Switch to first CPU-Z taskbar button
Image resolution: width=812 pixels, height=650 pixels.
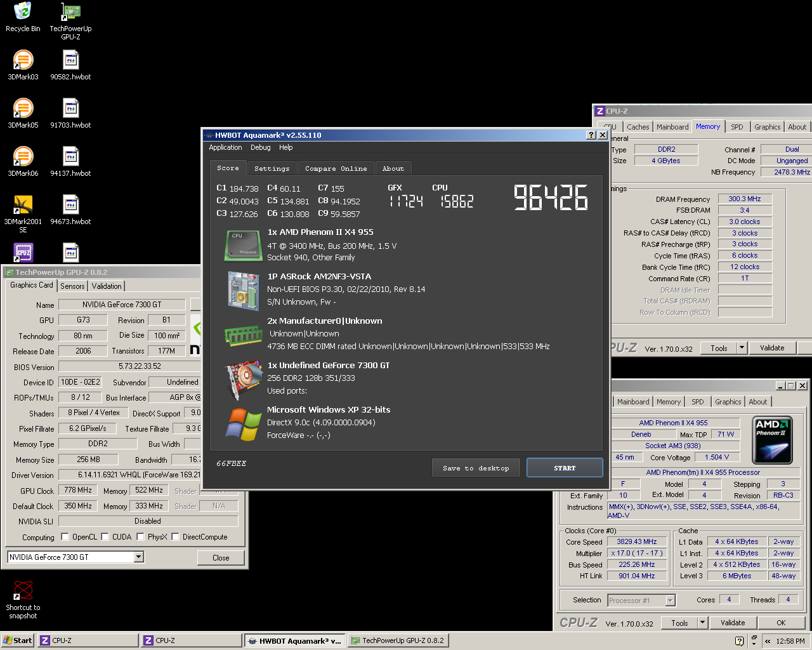(88, 640)
